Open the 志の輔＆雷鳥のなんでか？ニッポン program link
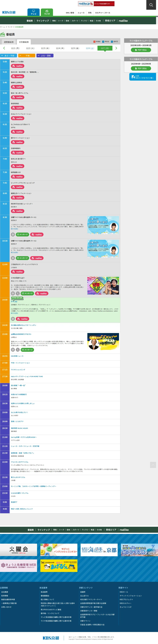158x644 pixels. coord(23,325)
